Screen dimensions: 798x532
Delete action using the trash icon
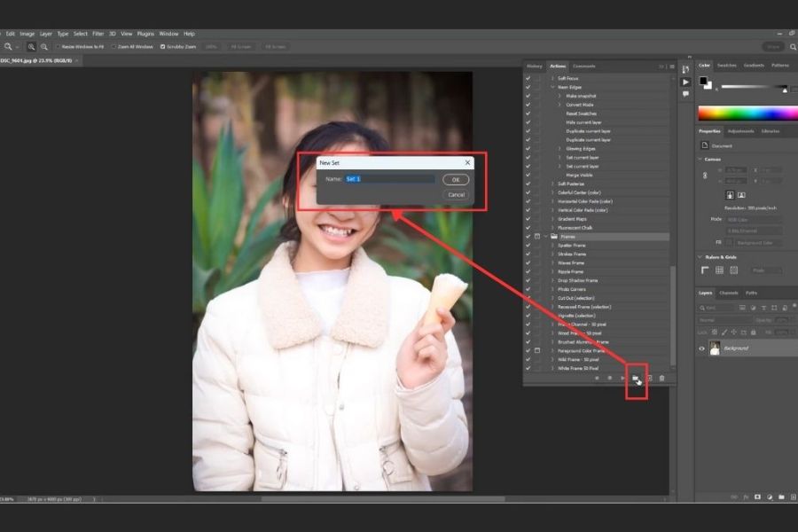661,378
